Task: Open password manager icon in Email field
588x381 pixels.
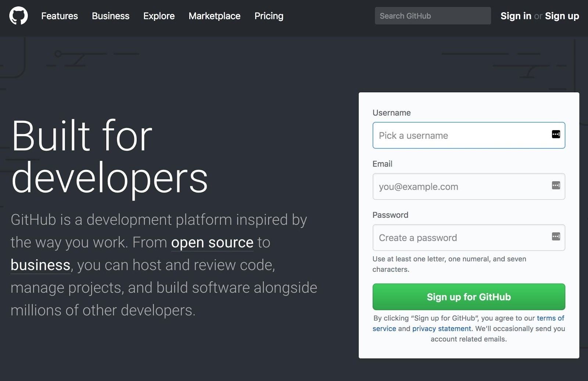Action: click(556, 186)
